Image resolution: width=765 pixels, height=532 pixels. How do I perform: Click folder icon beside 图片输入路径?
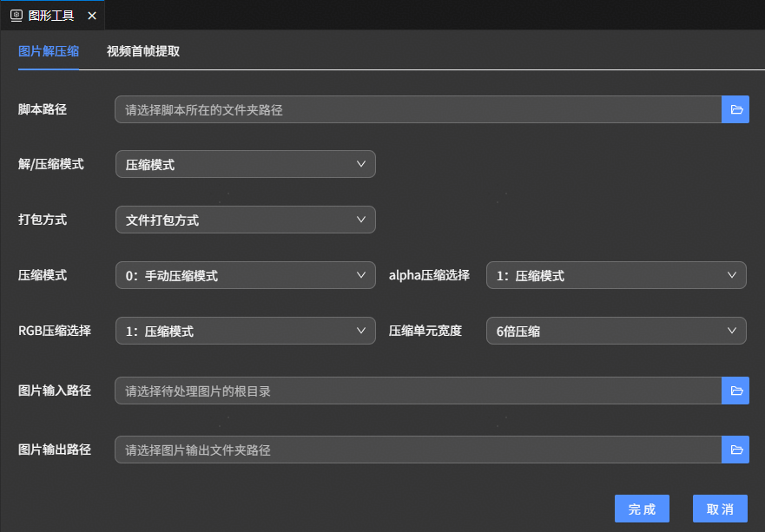tap(735, 391)
